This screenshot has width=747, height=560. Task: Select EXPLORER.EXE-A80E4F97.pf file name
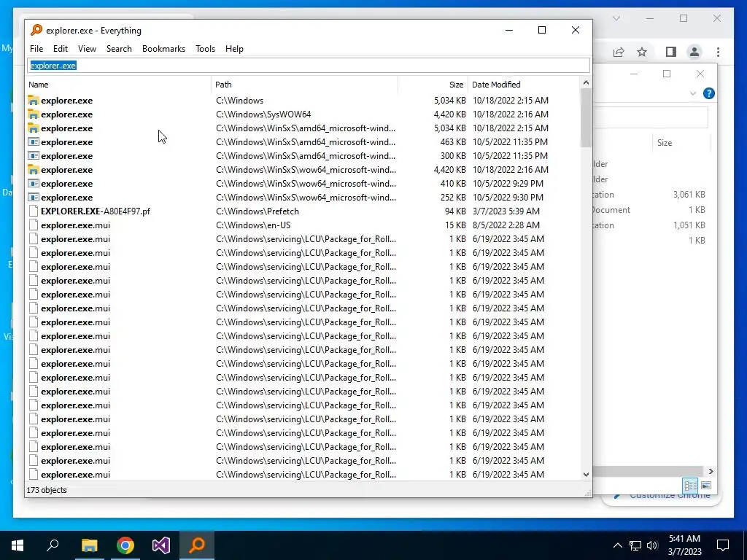96,211
